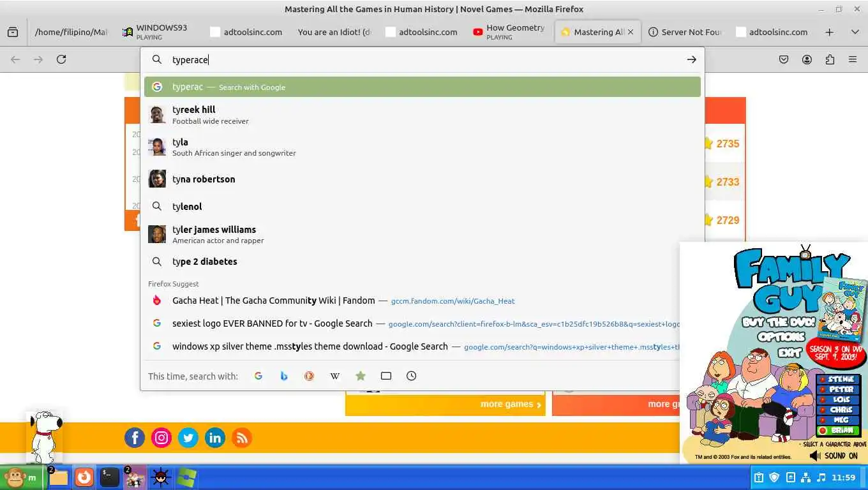Image resolution: width=868 pixels, height=490 pixels.
Task: Click the yellow 'more games' button
Action: tap(445, 404)
